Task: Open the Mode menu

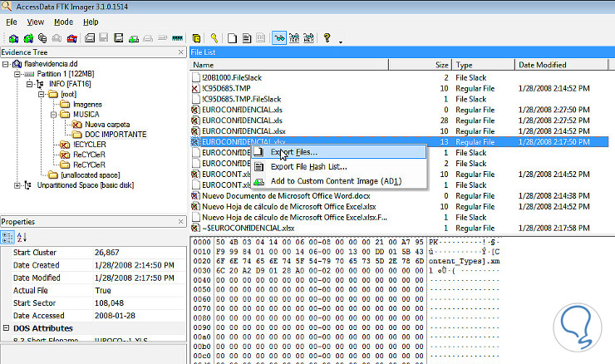Action: pos(63,22)
